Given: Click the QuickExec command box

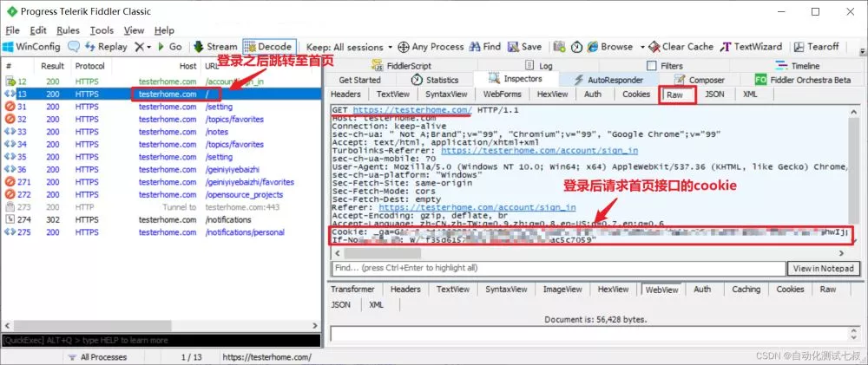Looking at the screenshot, I should tap(161, 340).
